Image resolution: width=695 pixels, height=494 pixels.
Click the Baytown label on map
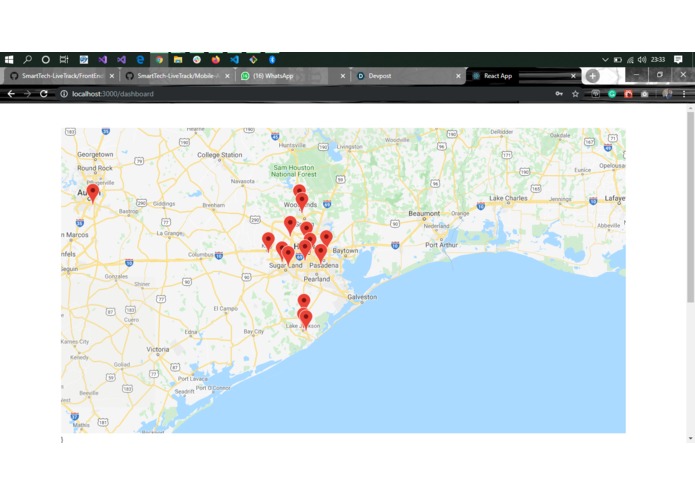click(345, 251)
